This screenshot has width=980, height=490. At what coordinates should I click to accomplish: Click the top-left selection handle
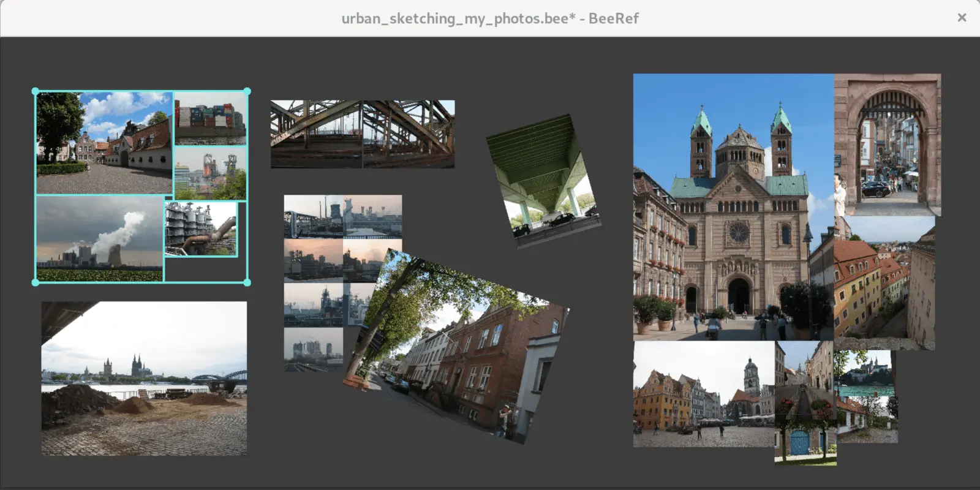coord(36,91)
